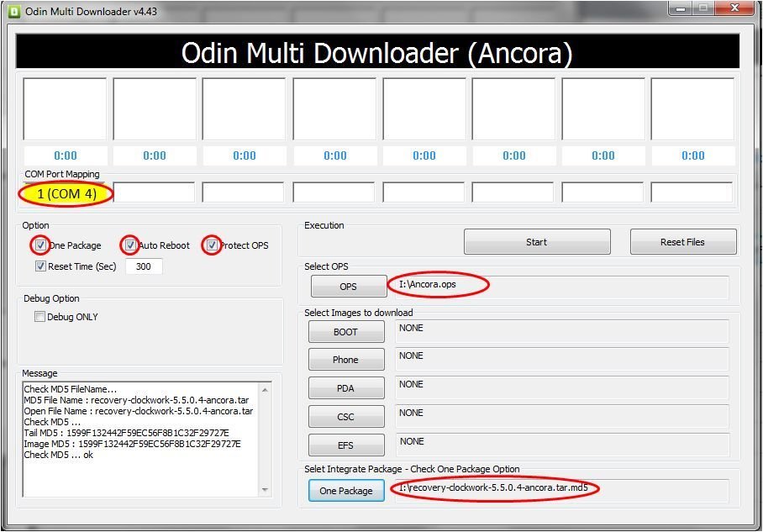Click the CSC button
This screenshot has width=763, height=532.
[x=346, y=417]
